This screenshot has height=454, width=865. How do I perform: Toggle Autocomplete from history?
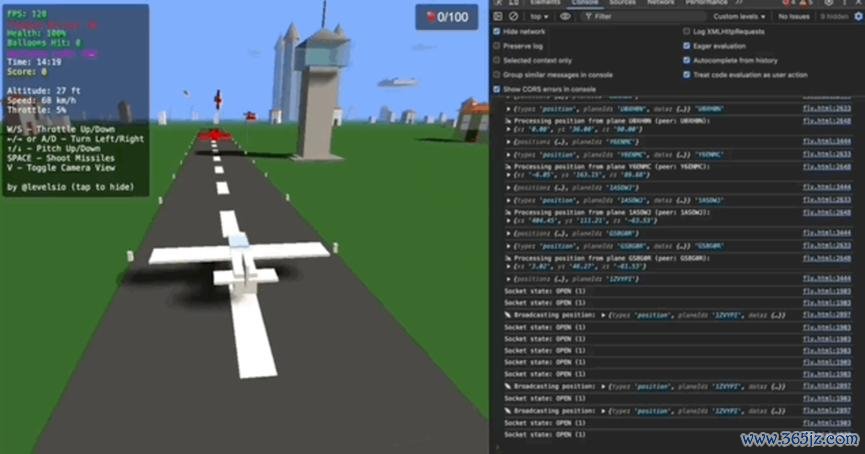pos(687,60)
